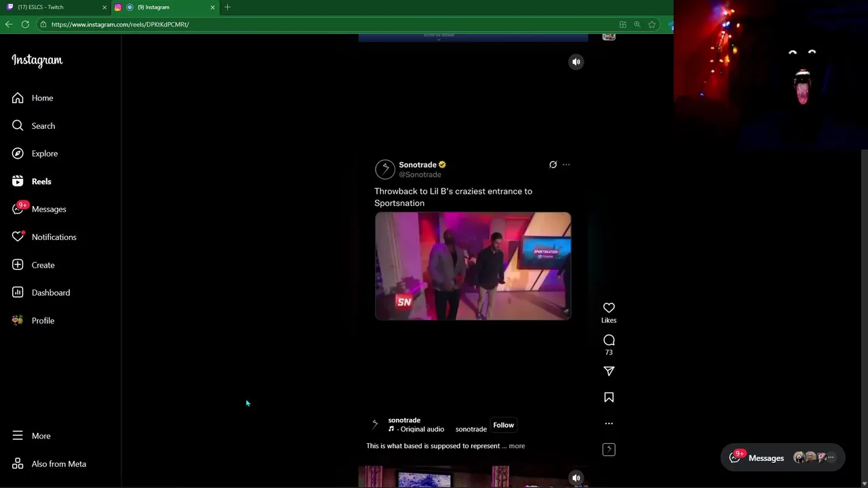Image resolution: width=868 pixels, height=488 pixels.
Task: Click the Notifications heart icon
Action: 18,237
